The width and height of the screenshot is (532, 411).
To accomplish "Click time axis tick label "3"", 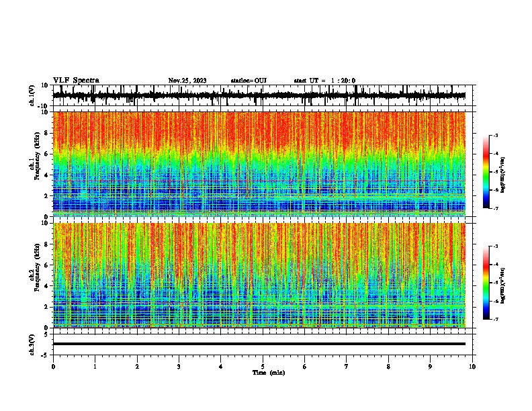I will tap(179, 367).
